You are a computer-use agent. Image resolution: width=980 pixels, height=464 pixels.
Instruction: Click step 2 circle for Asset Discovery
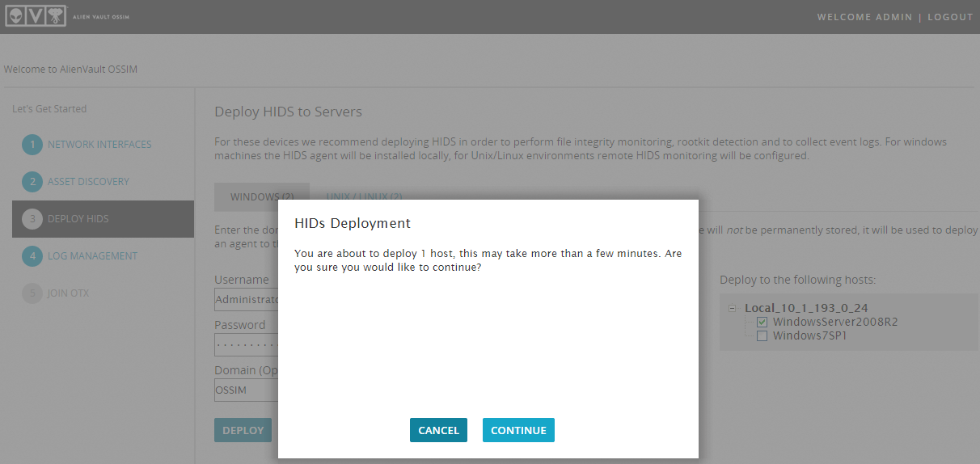(32, 182)
